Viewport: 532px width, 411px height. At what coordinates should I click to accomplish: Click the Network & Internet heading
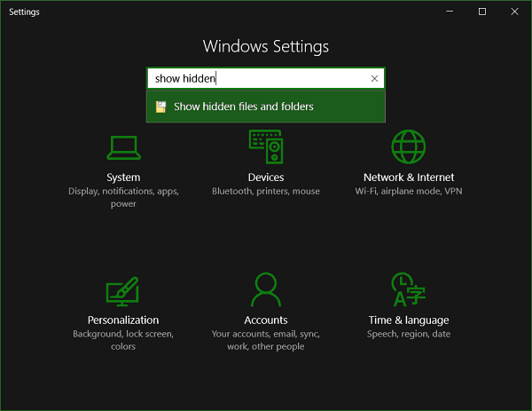409,178
